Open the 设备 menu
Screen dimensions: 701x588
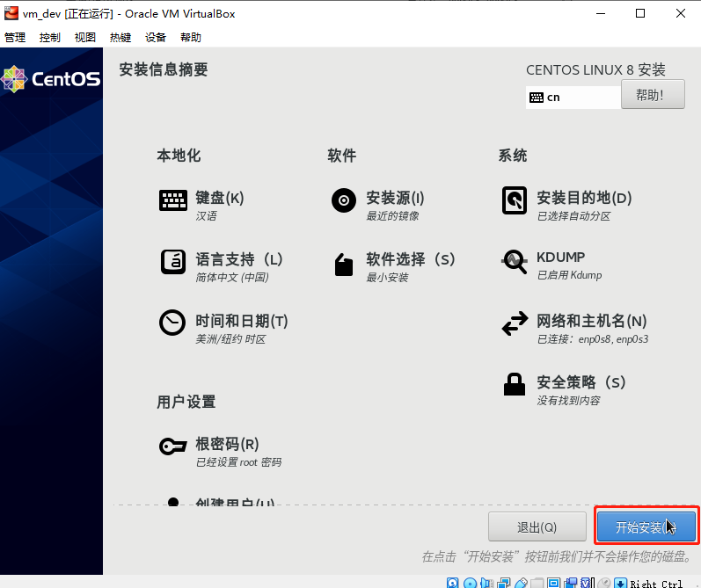(x=156, y=37)
